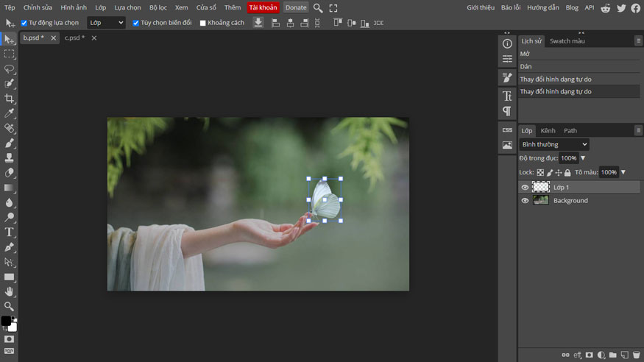
Task: Hide the Lớp 1 layer
Action: pyautogui.click(x=525, y=188)
